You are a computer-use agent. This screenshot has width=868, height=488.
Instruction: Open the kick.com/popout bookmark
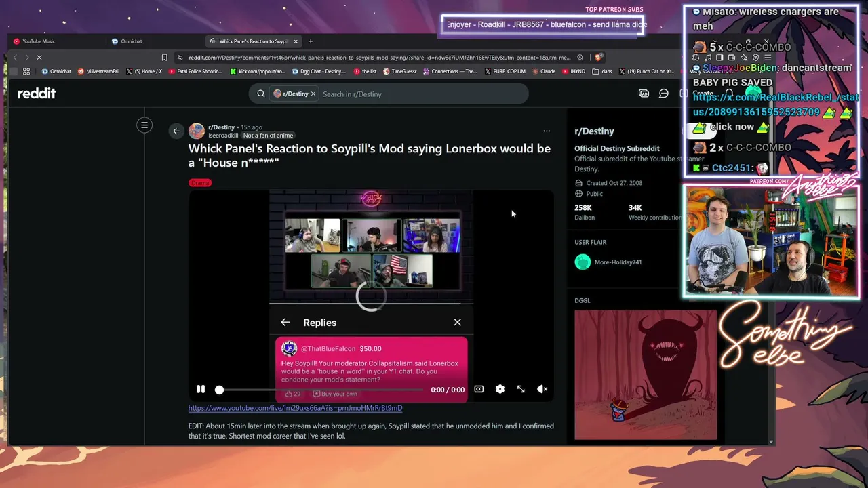click(x=258, y=71)
